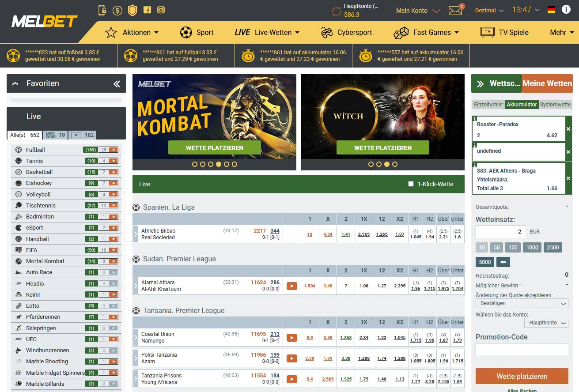The width and height of the screenshot is (579, 392).
Task: Select Badminton sport row
Action: pyautogui.click(x=66, y=216)
